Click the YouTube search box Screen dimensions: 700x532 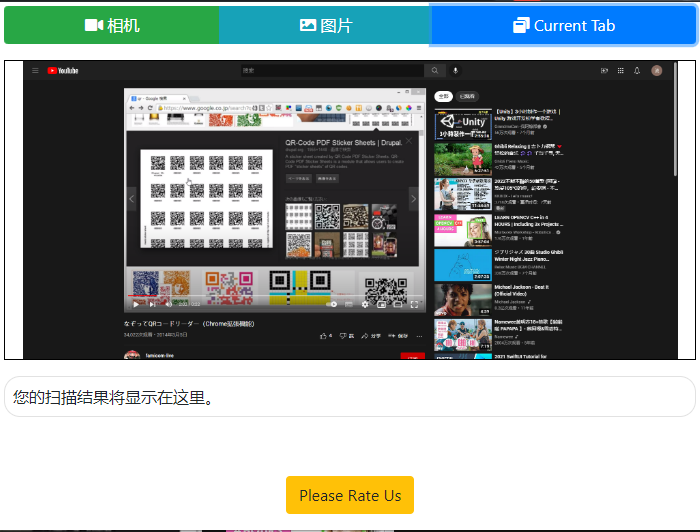point(332,71)
